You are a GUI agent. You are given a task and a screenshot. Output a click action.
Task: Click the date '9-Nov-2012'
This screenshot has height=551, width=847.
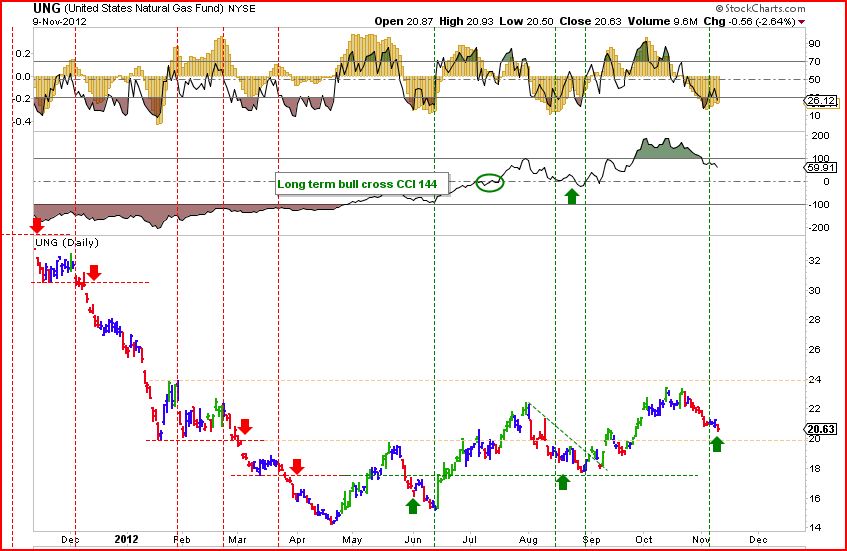pos(59,22)
